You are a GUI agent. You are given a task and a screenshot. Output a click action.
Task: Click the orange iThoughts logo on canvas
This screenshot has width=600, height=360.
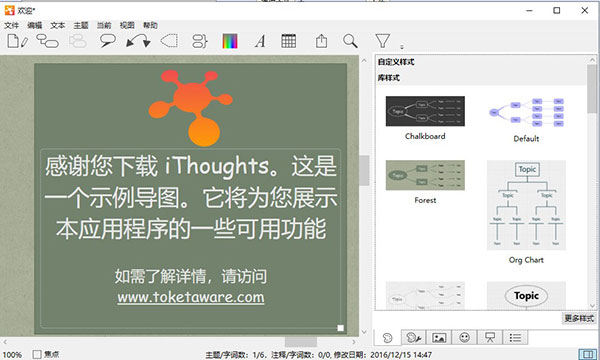190,108
